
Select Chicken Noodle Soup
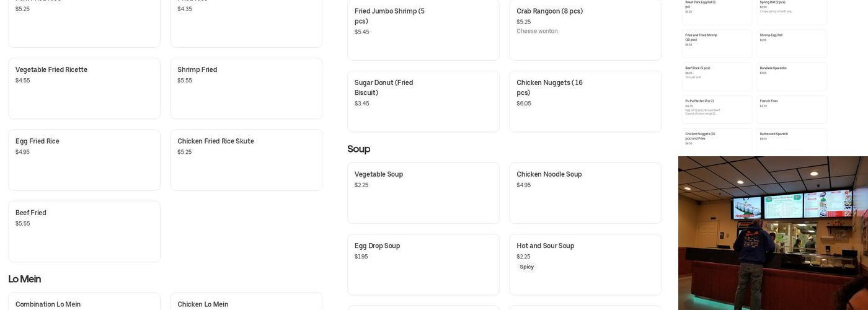coord(585,193)
